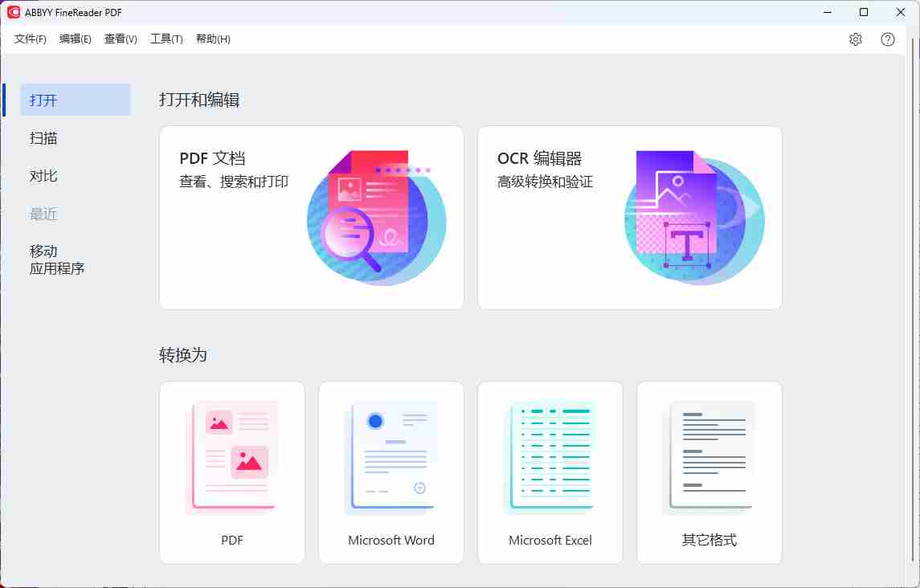This screenshot has width=920, height=588.
Task: Open the 查看(V) menu
Action: coord(121,39)
